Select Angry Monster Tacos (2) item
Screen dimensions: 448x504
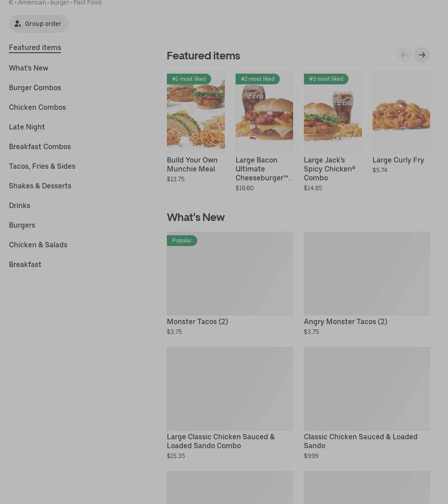click(x=367, y=273)
